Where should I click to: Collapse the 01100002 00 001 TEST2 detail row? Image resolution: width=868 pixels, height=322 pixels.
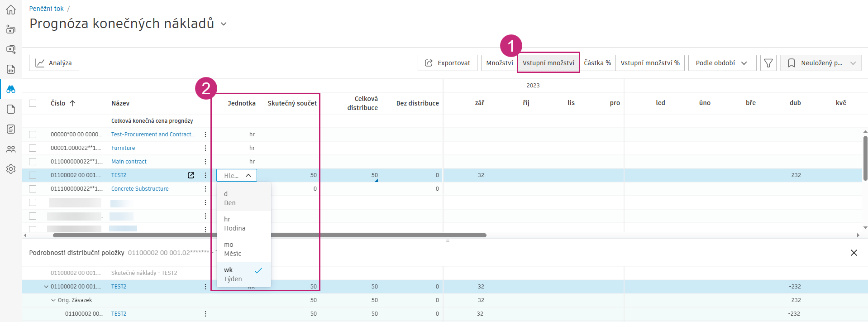pos(46,287)
